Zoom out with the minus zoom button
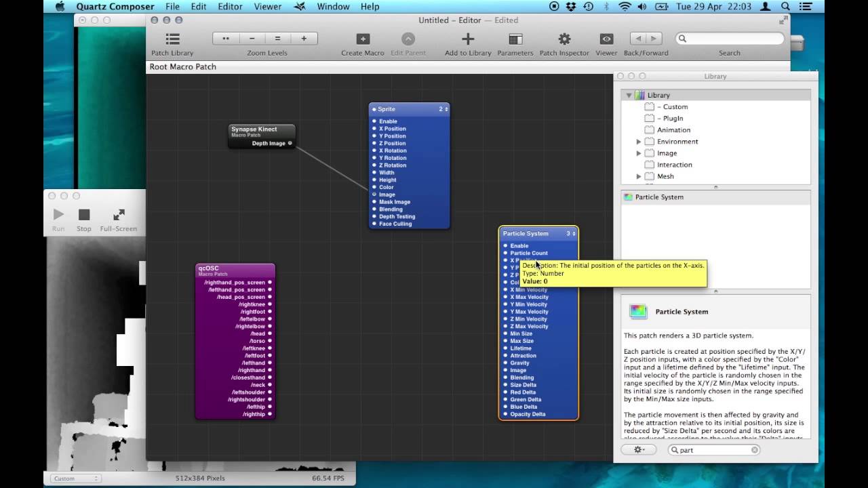 coord(252,39)
